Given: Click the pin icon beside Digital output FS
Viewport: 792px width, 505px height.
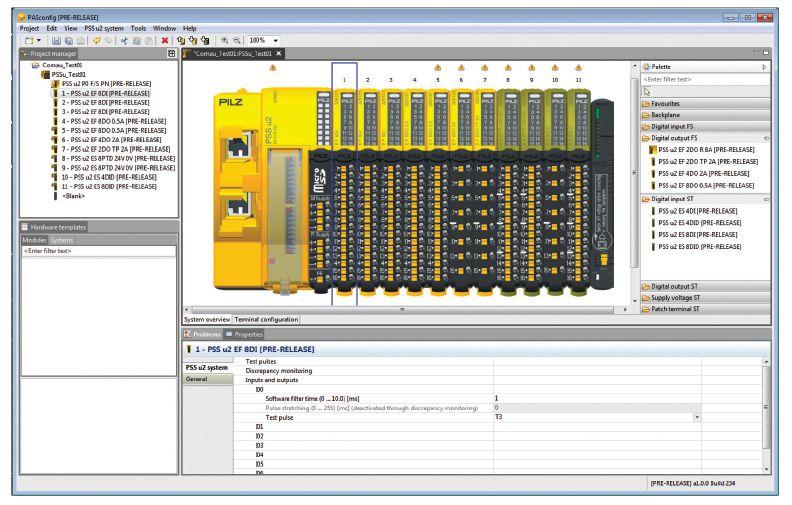Looking at the screenshot, I should pos(766,138).
